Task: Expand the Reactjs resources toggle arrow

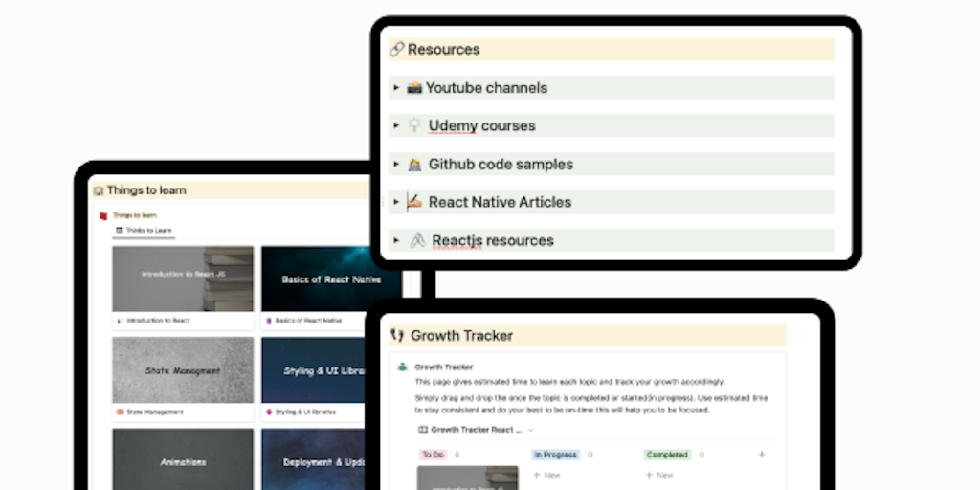Action: point(396,240)
